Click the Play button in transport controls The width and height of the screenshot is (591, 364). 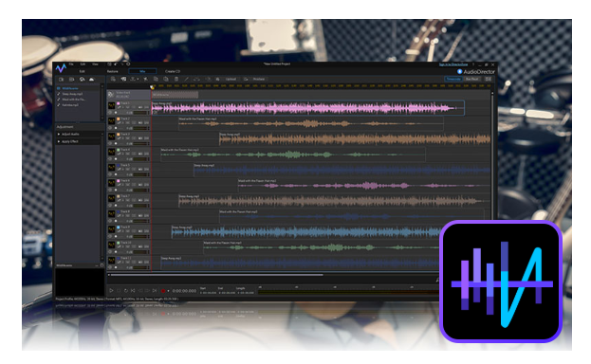pos(111,290)
